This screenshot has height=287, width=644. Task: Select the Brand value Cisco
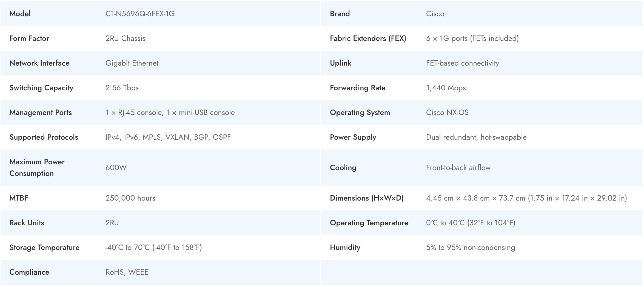tap(435, 14)
